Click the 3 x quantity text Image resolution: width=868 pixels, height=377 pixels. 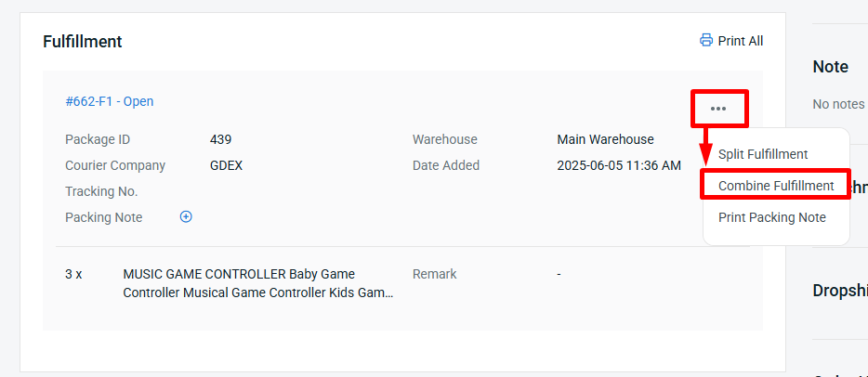(x=73, y=274)
